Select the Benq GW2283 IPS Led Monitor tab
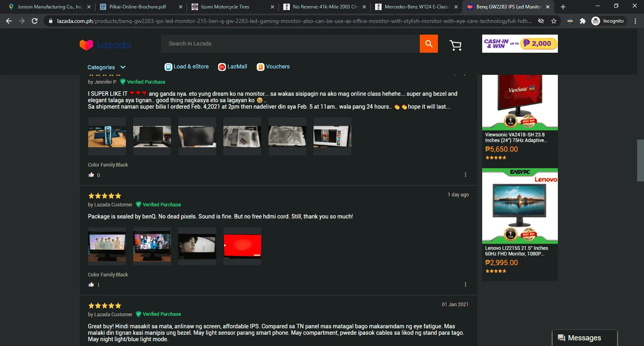The image size is (644, 346). (508, 7)
